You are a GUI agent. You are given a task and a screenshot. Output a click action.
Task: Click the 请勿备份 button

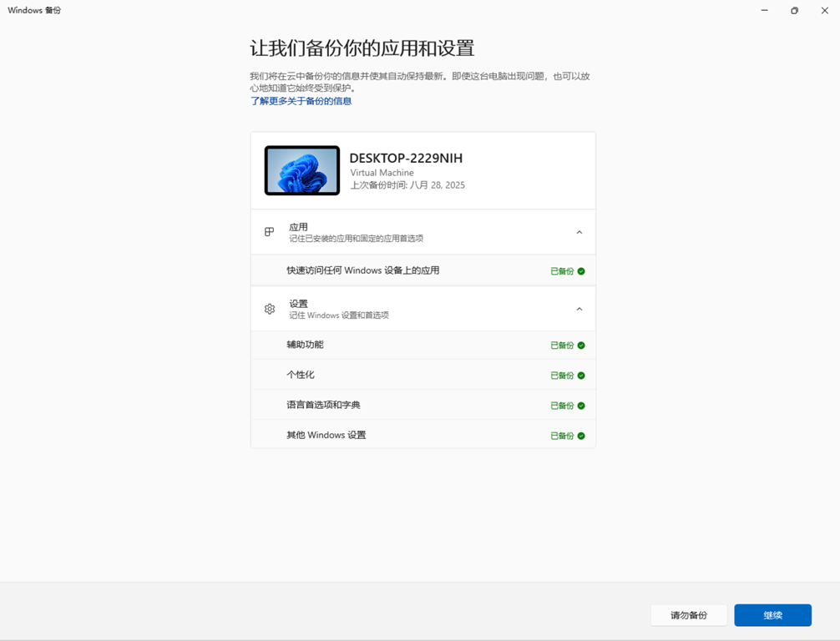click(689, 615)
